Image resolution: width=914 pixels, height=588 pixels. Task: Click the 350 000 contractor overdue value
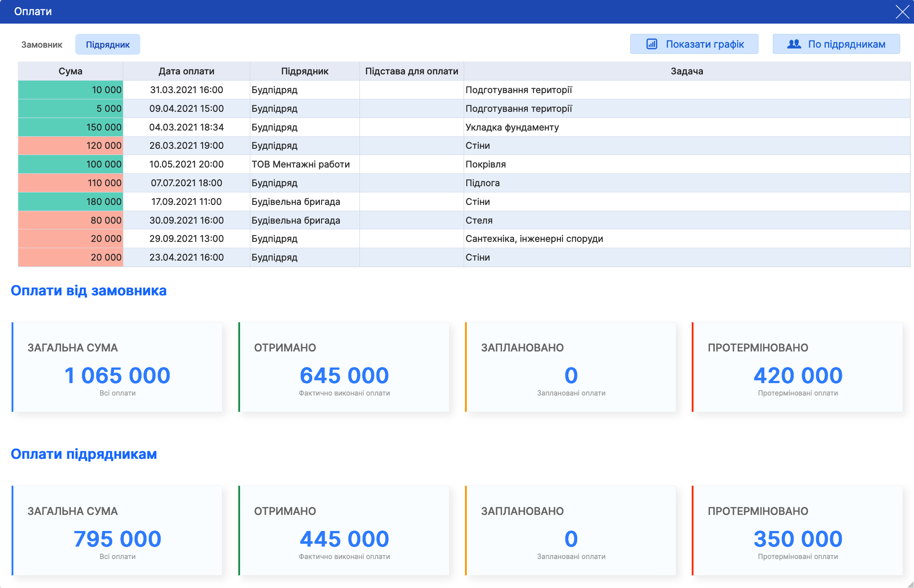[798, 539]
